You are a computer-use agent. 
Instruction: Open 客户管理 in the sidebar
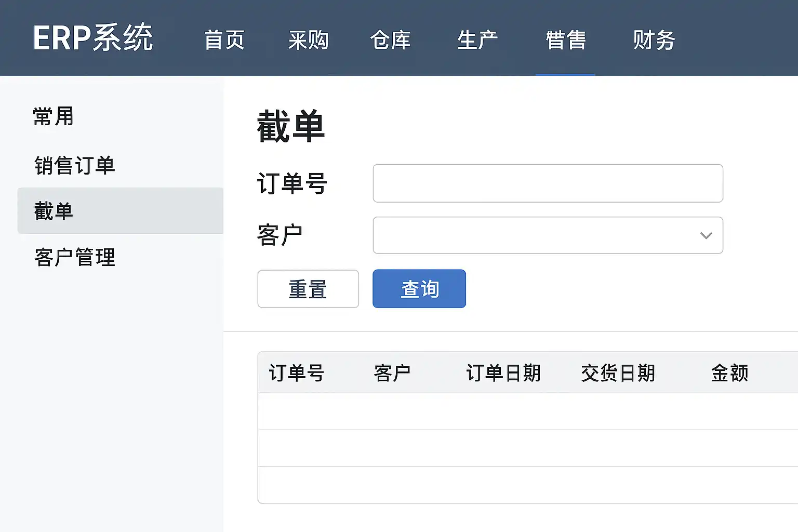click(x=75, y=257)
